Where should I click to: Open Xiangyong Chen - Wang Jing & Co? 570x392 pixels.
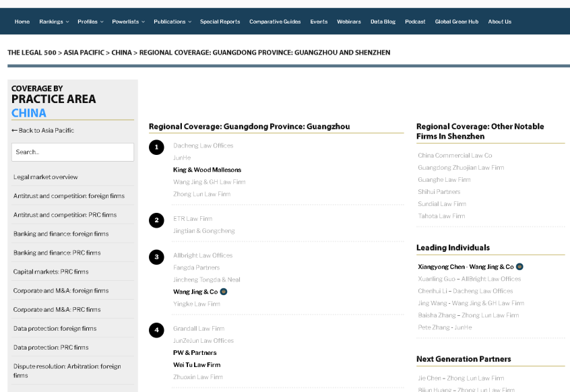466,267
